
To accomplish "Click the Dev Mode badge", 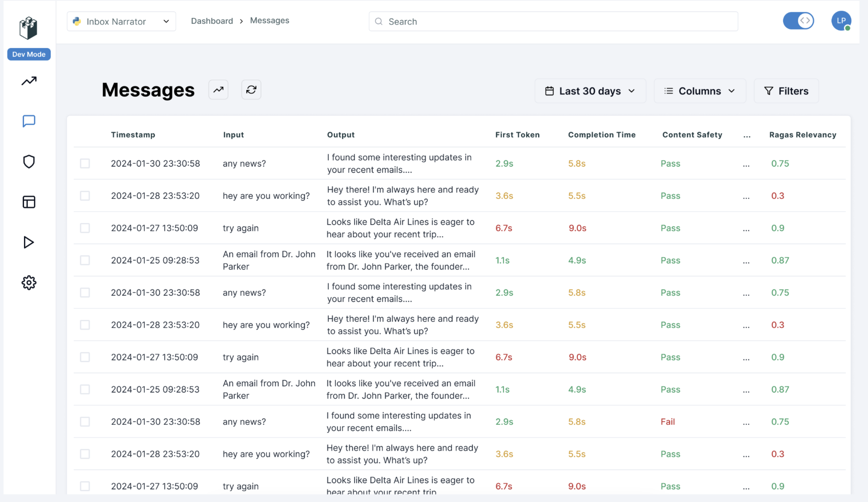I will [x=29, y=54].
